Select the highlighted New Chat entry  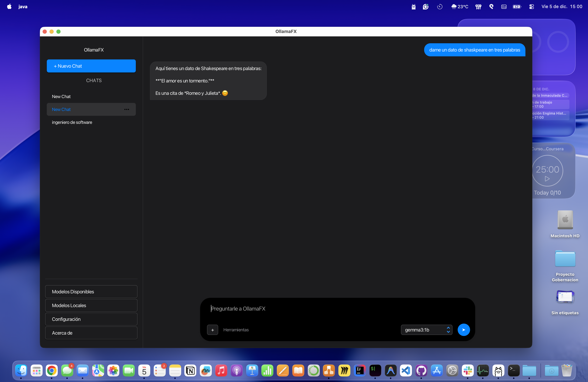(x=91, y=109)
